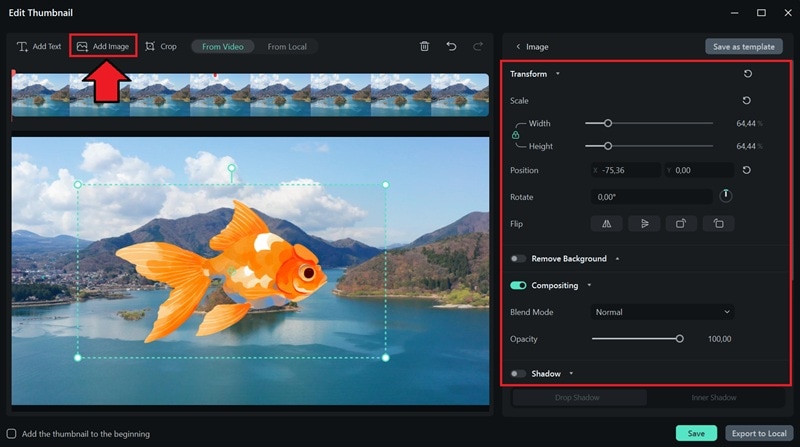The height and width of the screenshot is (447, 800).
Task: Reset the Position values
Action: 746,170
